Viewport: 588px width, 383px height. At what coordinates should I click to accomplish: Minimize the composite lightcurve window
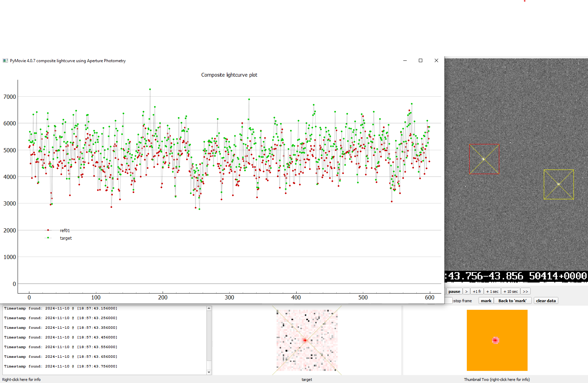(x=405, y=60)
